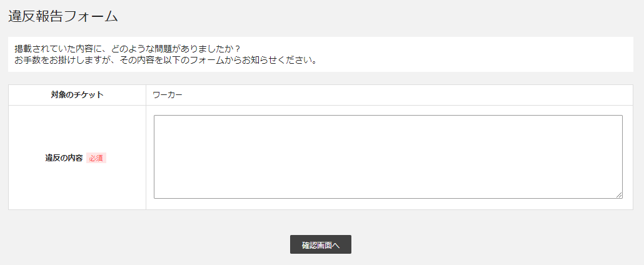Viewport: 644px width, 265px height.
Task: Grab the textarea resize handle corner
Action: point(619,196)
